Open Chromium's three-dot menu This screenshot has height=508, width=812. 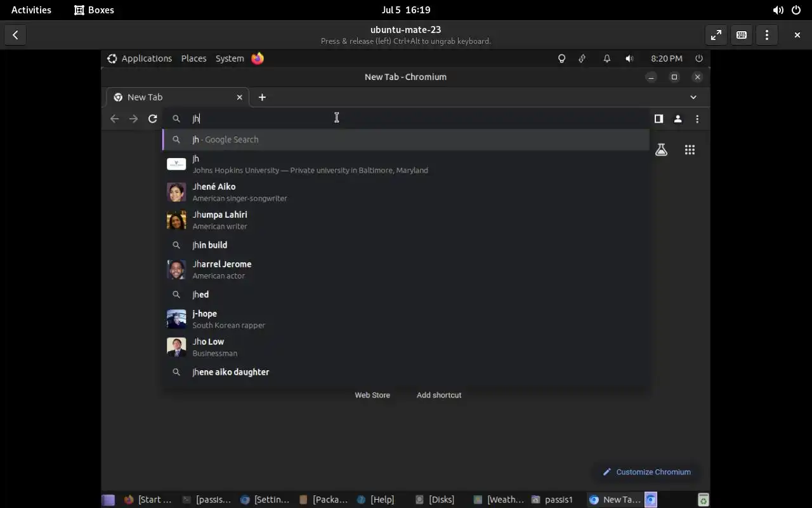(x=697, y=119)
